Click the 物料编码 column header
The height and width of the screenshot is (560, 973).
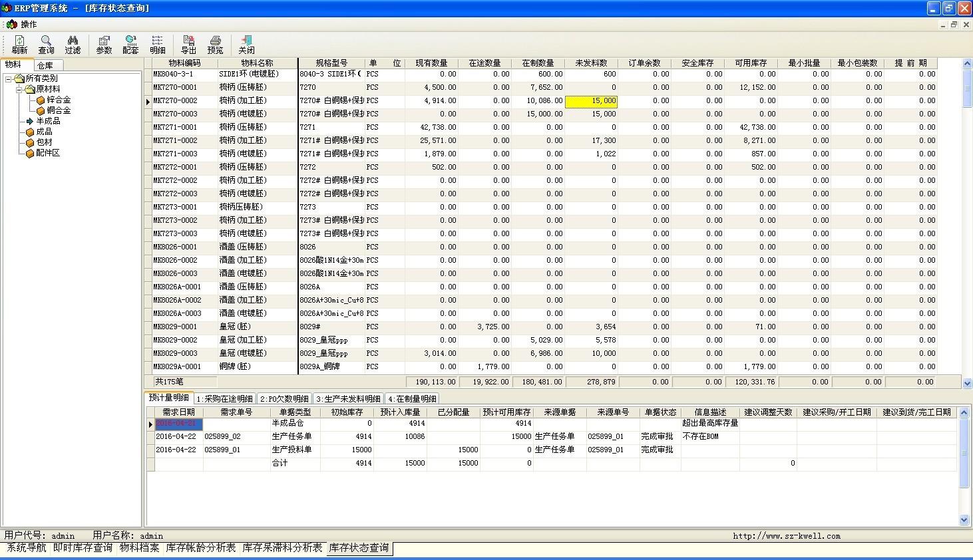(184, 63)
